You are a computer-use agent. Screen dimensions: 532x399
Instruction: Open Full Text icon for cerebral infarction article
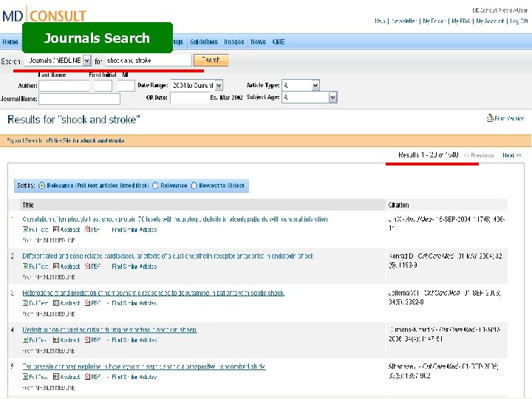click(x=25, y=229)
